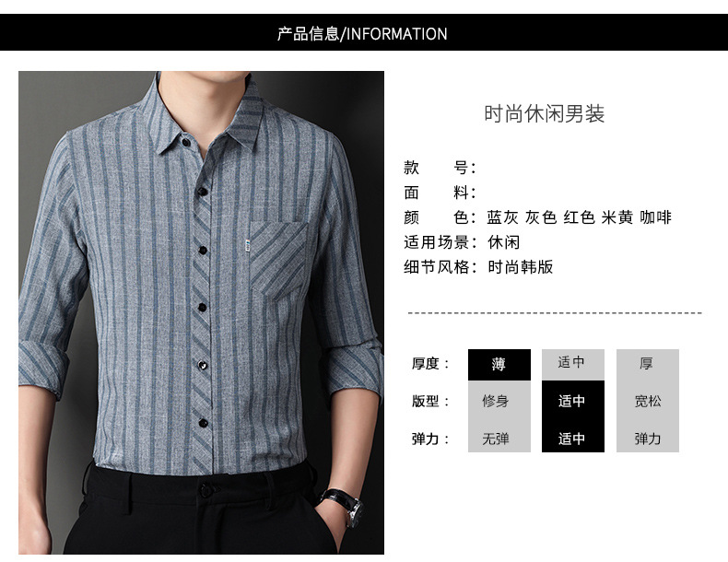This screenshot has width=728, height=562.
Task: Select the 薄 thickness box
Action: click(x=499, y=365)
